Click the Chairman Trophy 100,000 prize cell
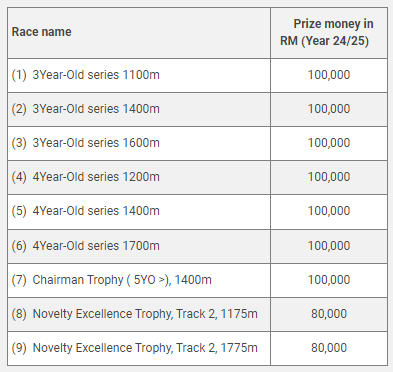 [x=329, y=280]
